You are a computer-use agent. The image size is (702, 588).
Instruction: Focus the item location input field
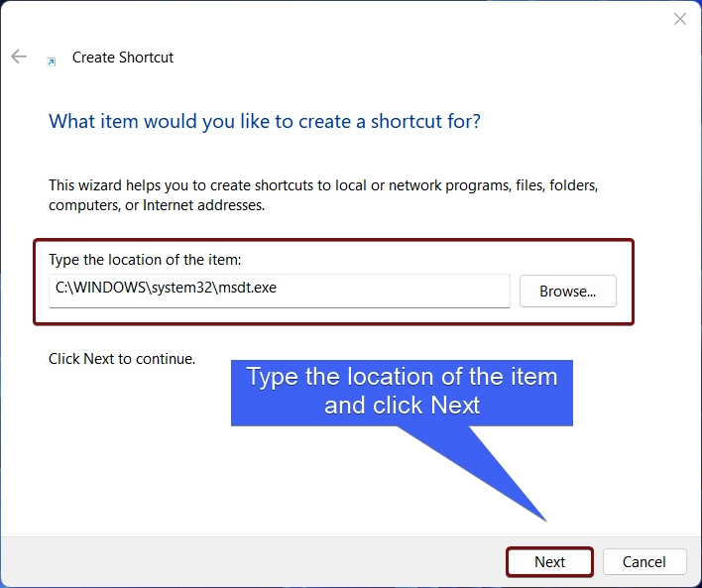coord(280,291)
